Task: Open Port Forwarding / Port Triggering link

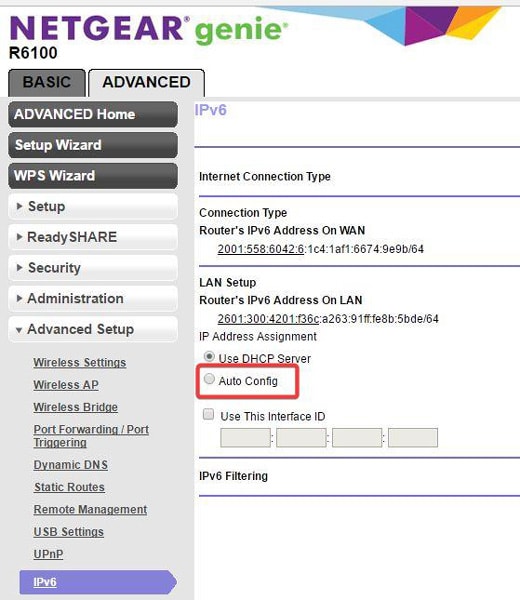Action: click(x=91, y=436)
